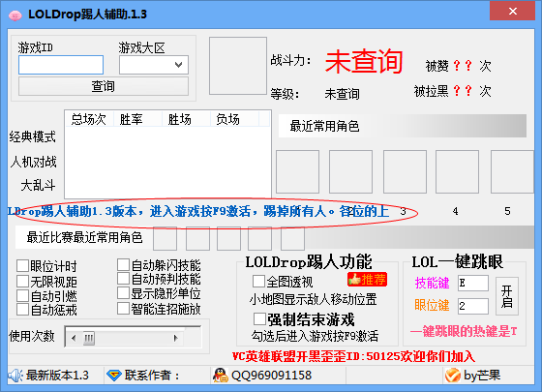Click the first recent champion slot
542x392 pixels.
pos(297,171)
